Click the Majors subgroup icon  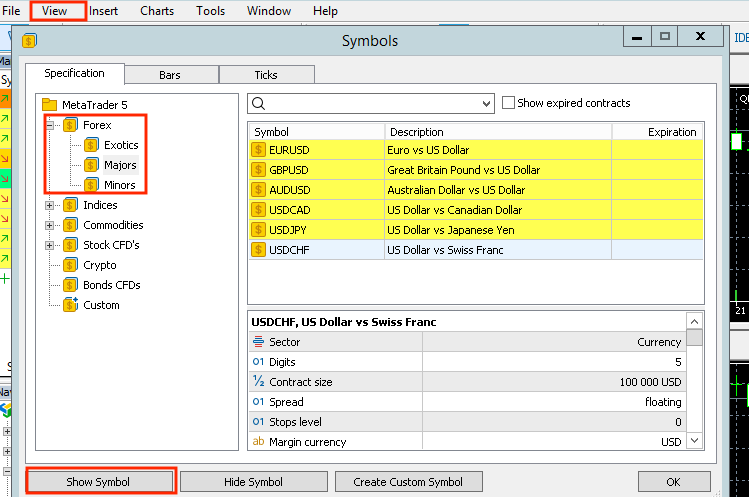pos(91,165)
